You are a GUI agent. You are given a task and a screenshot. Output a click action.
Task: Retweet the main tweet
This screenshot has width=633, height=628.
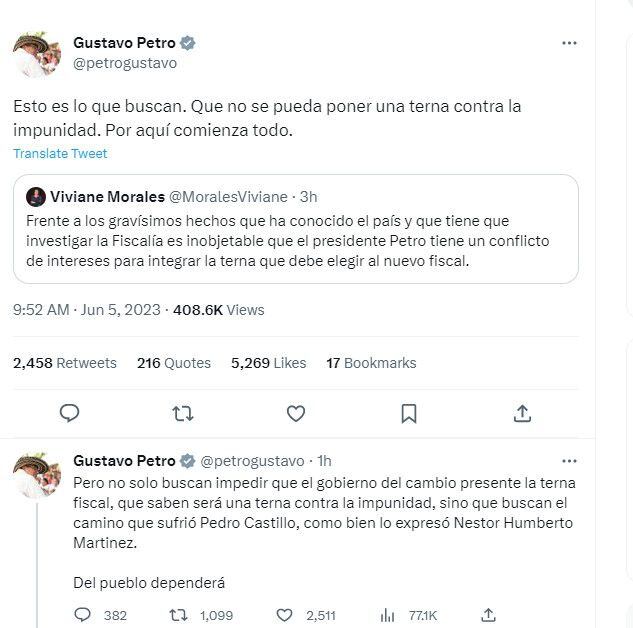[182, 413]
